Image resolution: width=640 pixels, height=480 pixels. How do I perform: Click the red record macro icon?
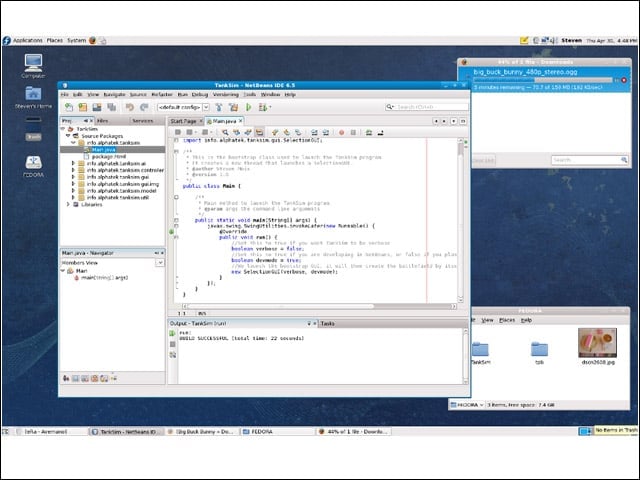coord(341,132)
